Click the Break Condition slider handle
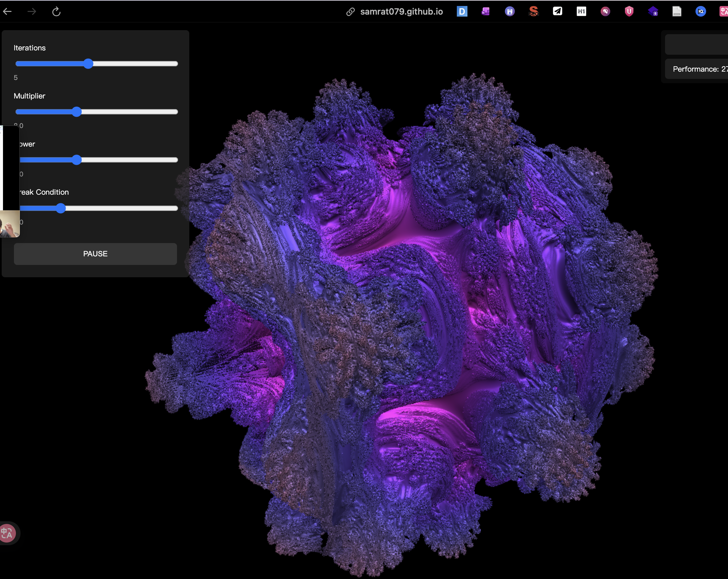Viewport: 728px width, 579px height. [61, 208]
